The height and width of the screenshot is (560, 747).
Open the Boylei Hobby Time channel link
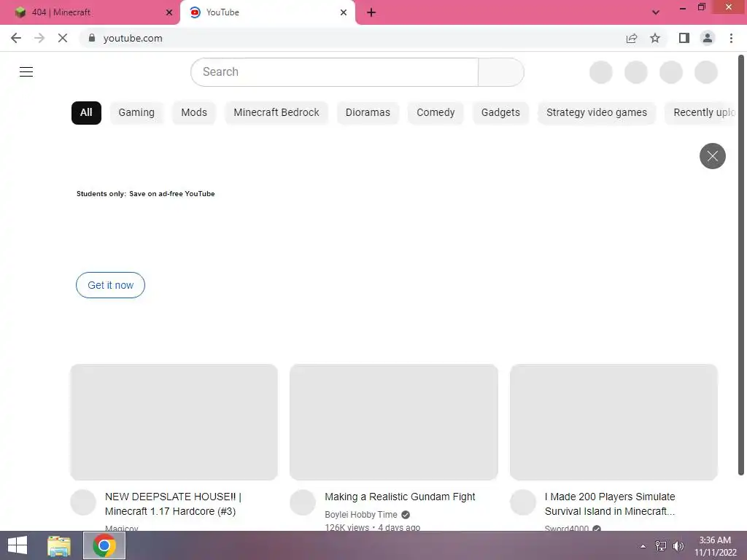click(x=360, y=515)
